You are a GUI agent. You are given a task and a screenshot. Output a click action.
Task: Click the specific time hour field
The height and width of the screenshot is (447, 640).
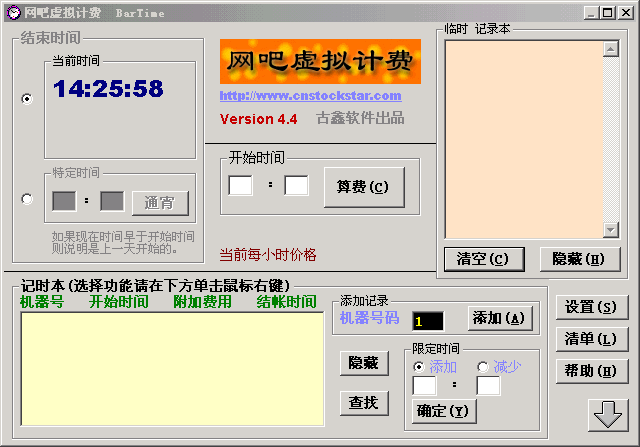pos(64,201)
